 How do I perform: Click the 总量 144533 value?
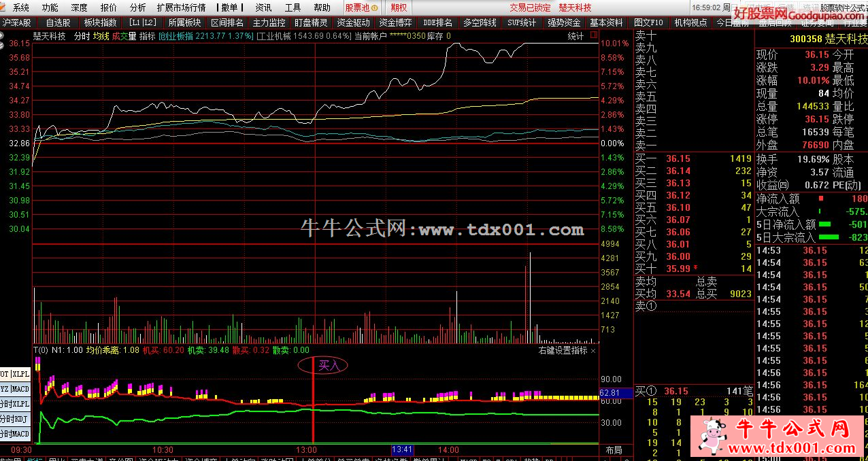[x=812, y=107]
